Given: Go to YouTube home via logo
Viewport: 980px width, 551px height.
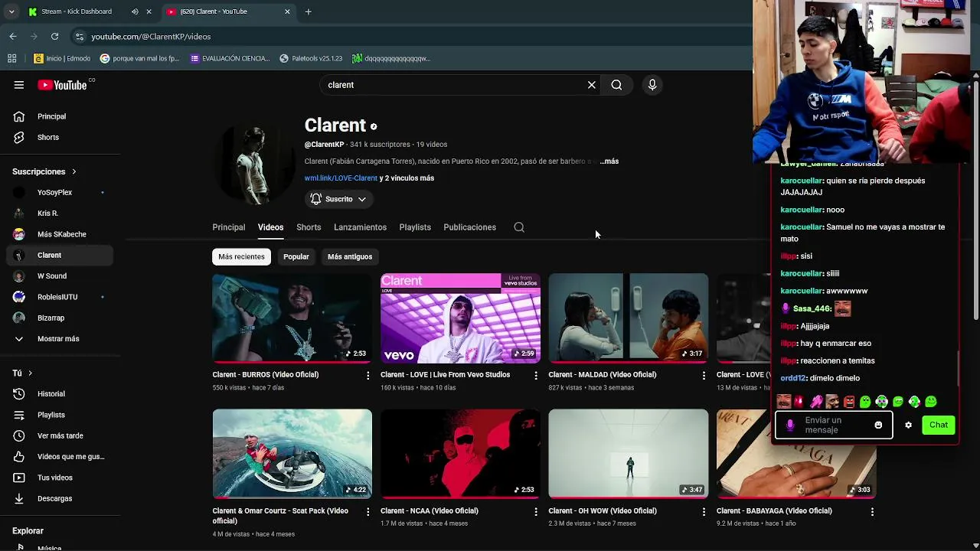Looking at the screenshot, I should tap(63, 85).
